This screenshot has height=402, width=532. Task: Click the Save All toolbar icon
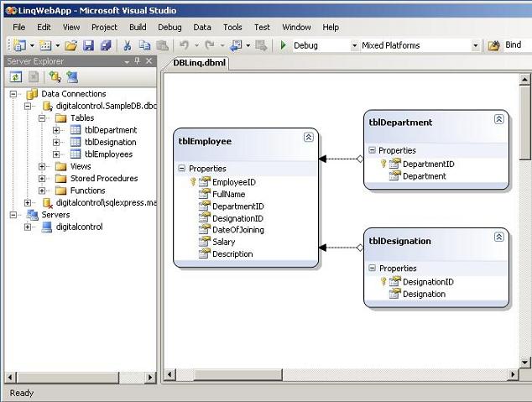tap(106, 45)
